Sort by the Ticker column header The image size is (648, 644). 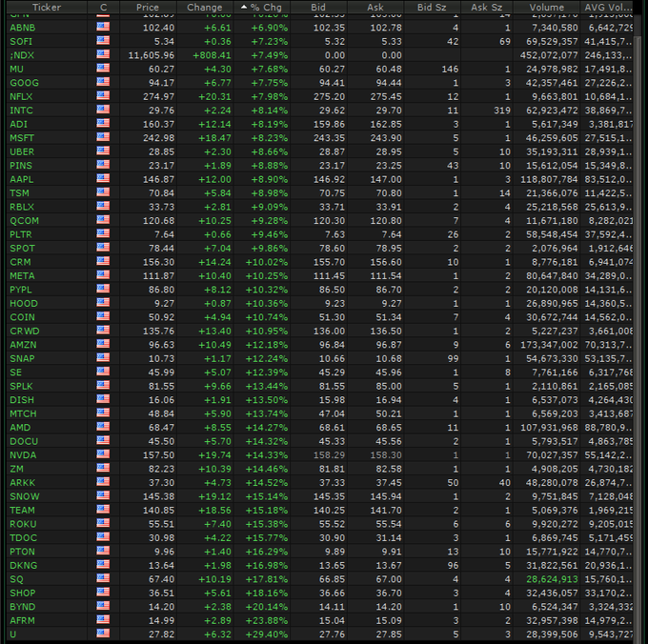click(46, 8)
